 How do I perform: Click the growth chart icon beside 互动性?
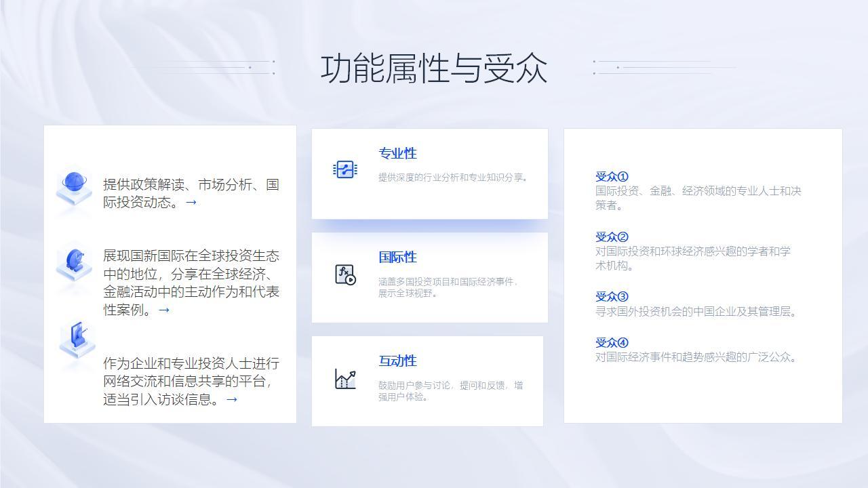[345, 379]
